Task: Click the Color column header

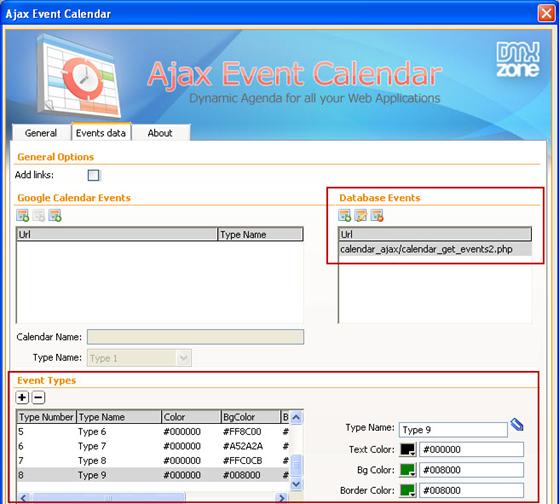Action: click(x=191, y=417)
